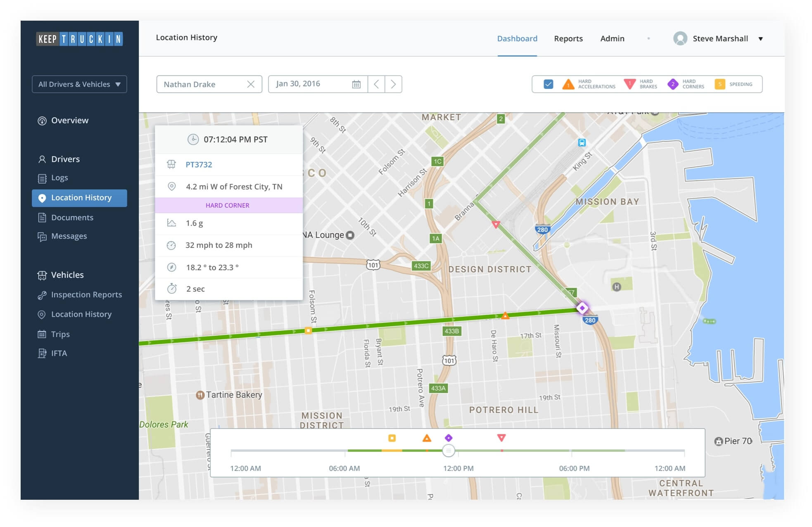Select the Inspection Reports icon
Screen dimensions: 812x527
tap(41, 294)
